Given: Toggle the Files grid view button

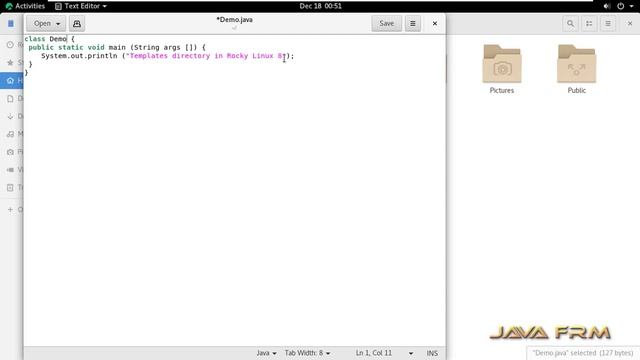Looking at the screenshot, I should point(589,24).
